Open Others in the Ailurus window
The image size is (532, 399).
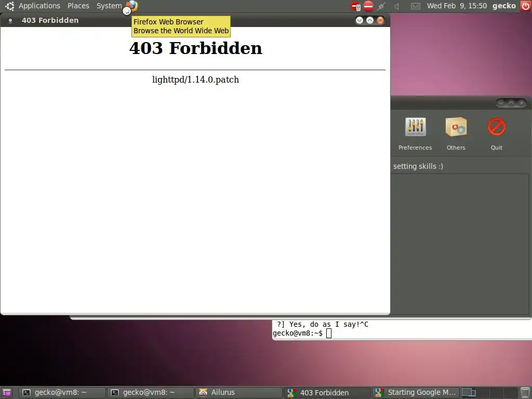point(456,134)
